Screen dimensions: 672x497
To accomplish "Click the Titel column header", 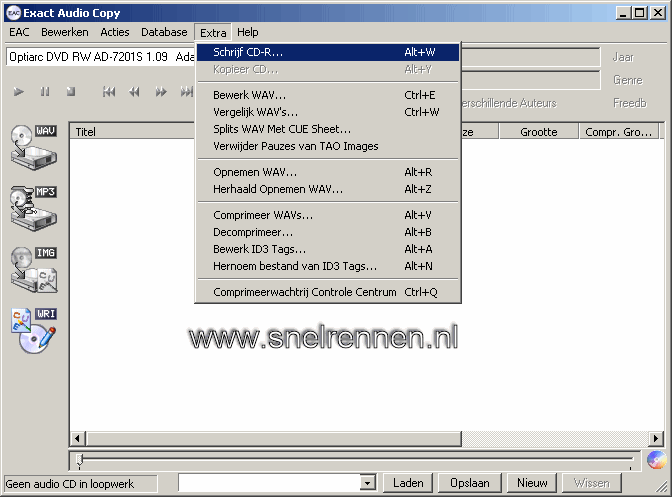I will point(132,132).
